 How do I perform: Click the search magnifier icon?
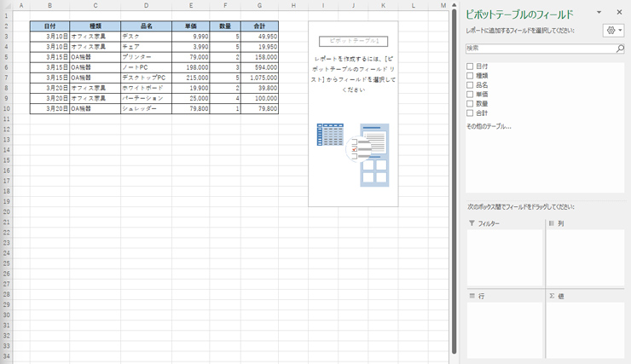click(620, 49)
